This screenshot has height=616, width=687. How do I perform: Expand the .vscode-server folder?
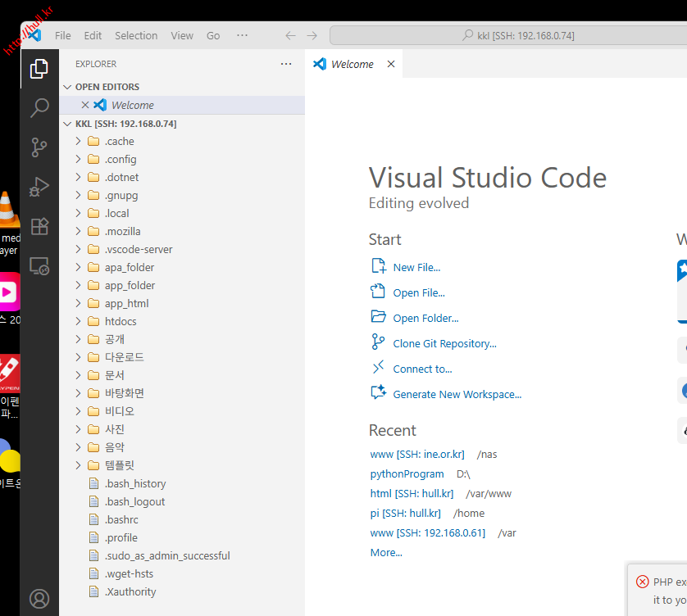click(x=138, y=249)
